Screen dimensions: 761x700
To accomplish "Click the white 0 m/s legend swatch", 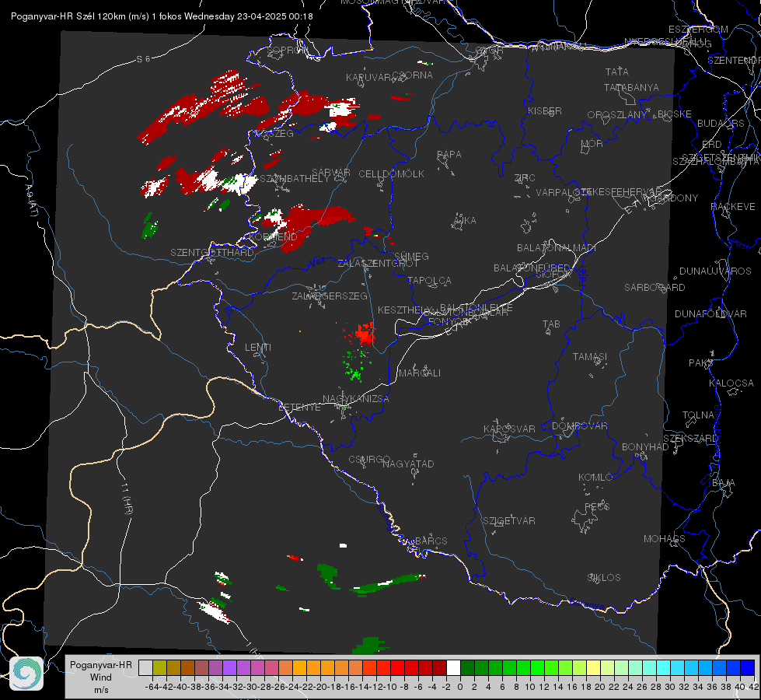I will pos(453,668).
